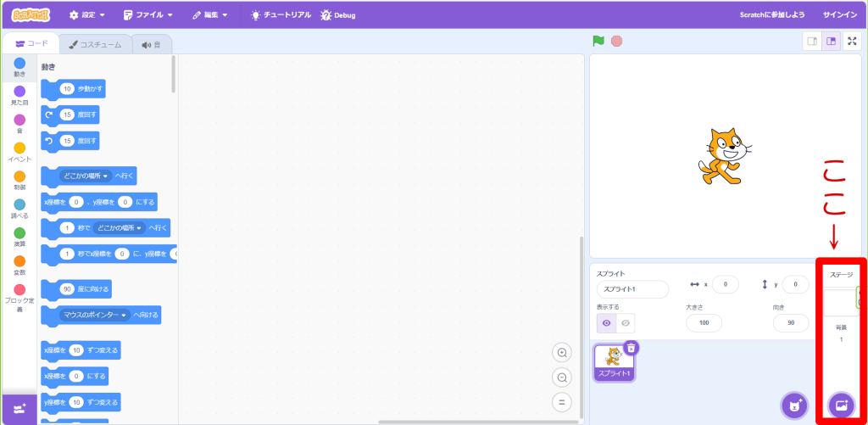Open the choose sprite button
The width and height of the screenshot is (868, 425).
794,405
